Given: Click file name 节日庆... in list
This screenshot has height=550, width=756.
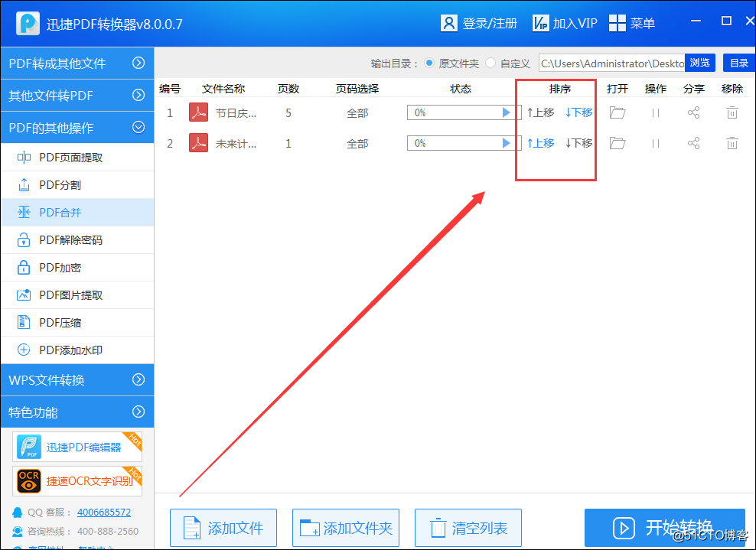Looking at the screenshot, I should coord(236,113).
